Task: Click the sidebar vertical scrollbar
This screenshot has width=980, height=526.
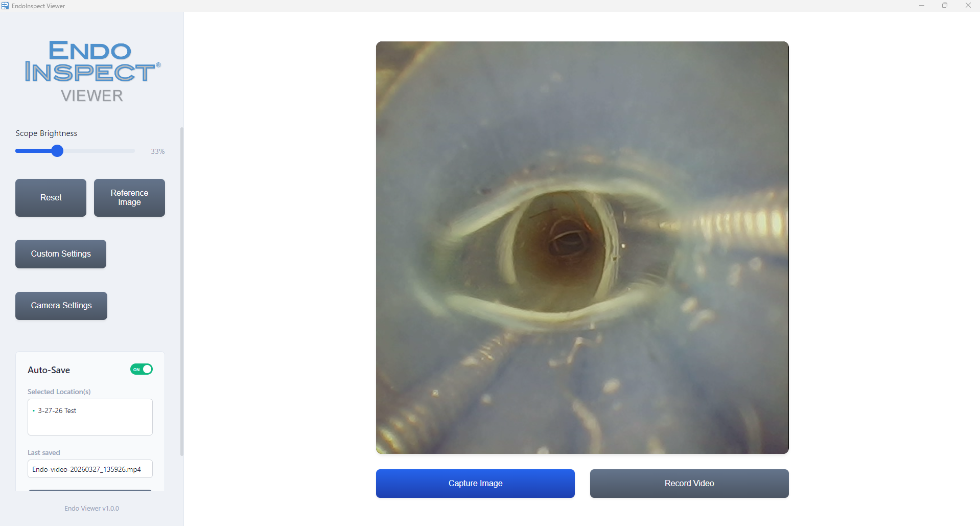Action: pos(181,291)
